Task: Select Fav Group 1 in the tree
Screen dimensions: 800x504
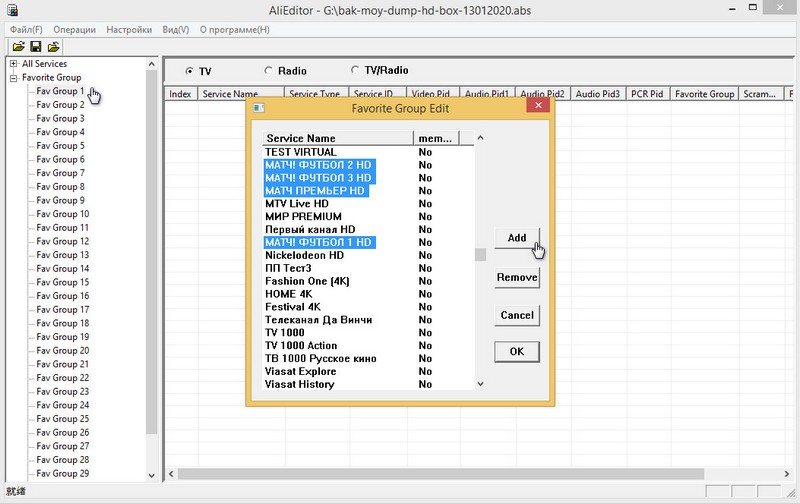Action: pyautogui.click(x=60, y=91)
